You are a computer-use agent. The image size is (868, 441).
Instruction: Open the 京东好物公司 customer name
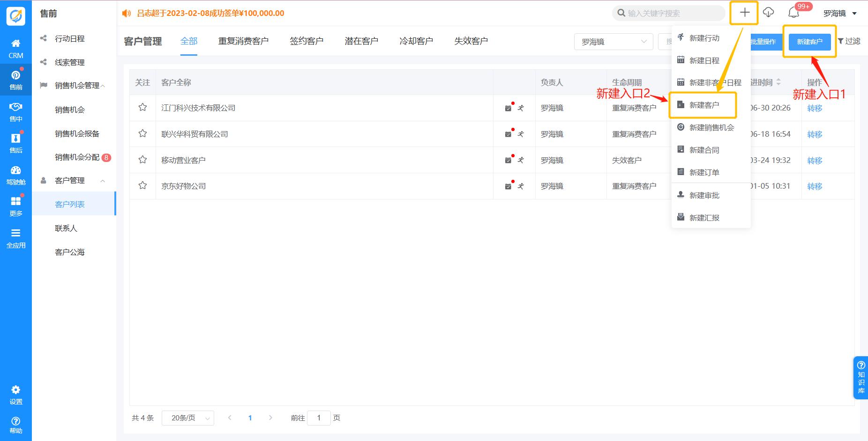[184, 186]
